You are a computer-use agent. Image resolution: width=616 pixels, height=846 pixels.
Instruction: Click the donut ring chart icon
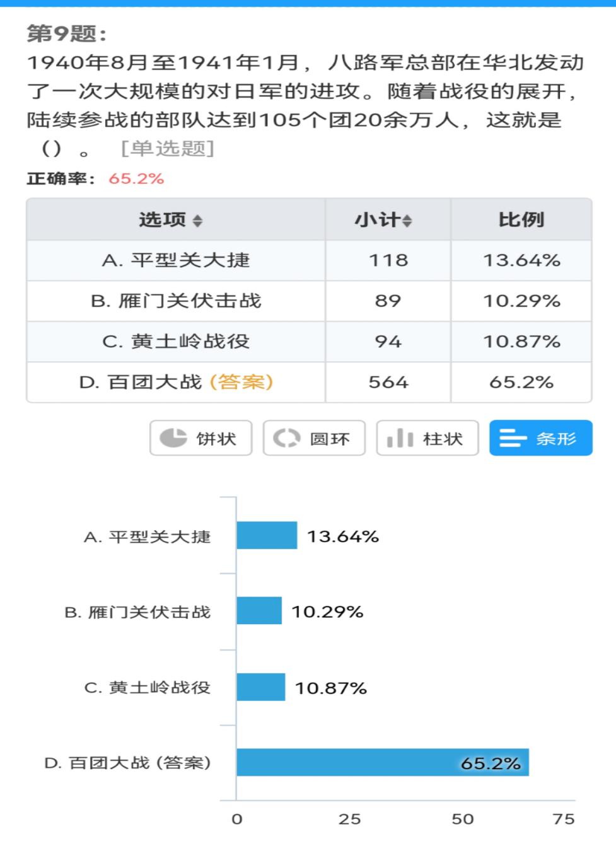coord(286,438)
